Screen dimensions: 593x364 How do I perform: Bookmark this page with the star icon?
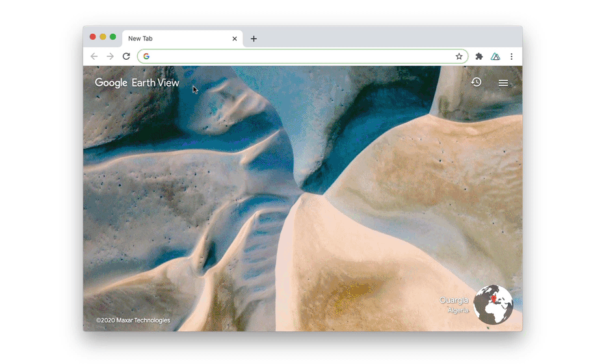459,57
